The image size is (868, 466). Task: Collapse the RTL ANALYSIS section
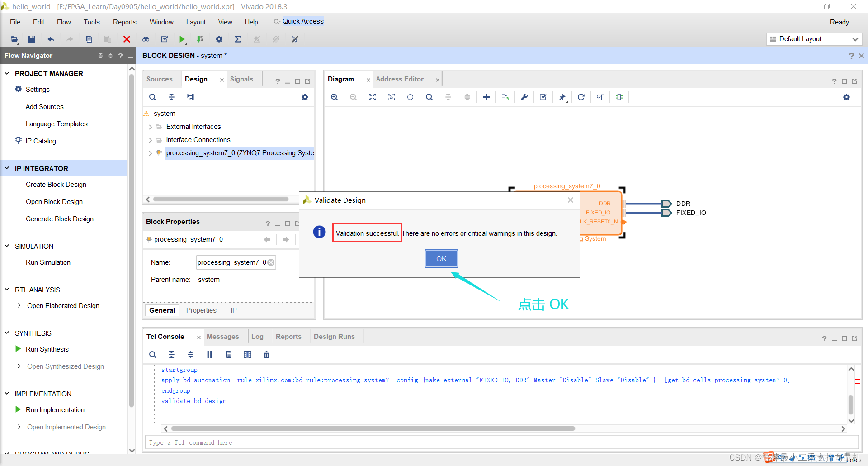tap(7, 290)
